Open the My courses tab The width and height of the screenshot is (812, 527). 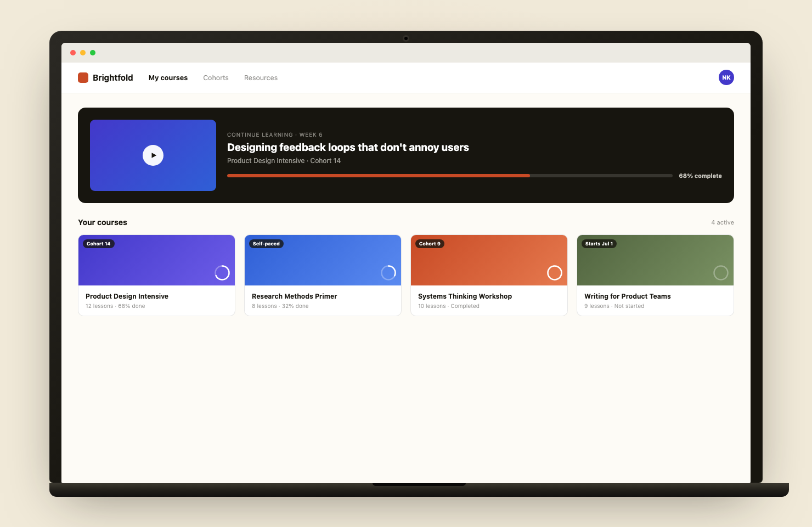click(168, 78)
